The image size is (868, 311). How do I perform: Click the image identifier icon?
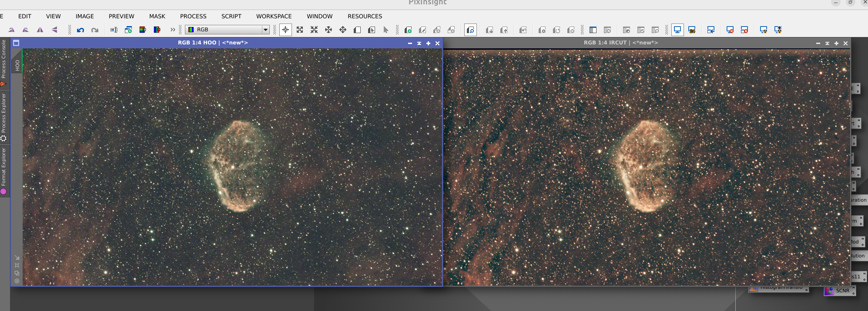click(x=114, y=30)
